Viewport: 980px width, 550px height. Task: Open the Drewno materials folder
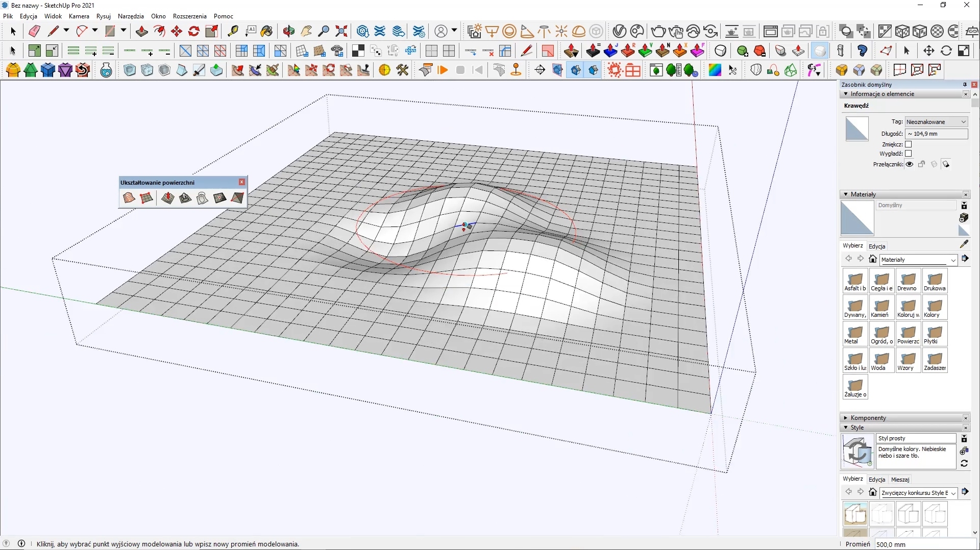point(908,282)
